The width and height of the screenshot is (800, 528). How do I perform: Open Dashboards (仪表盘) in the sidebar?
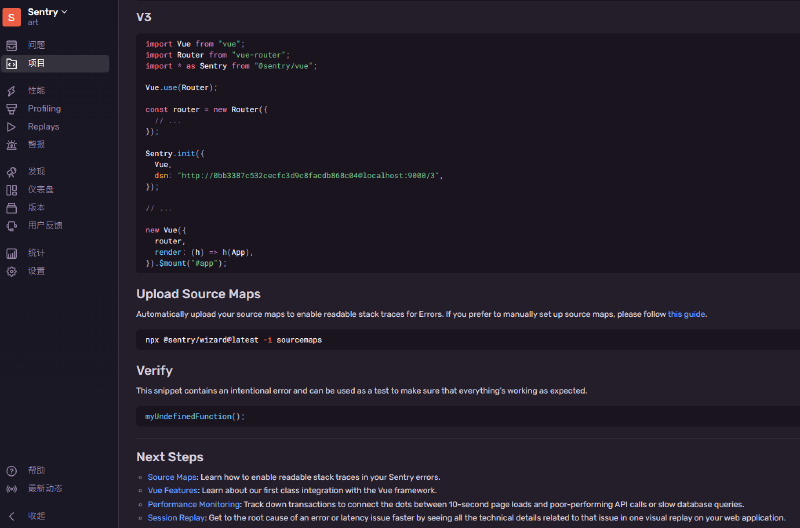40,189
